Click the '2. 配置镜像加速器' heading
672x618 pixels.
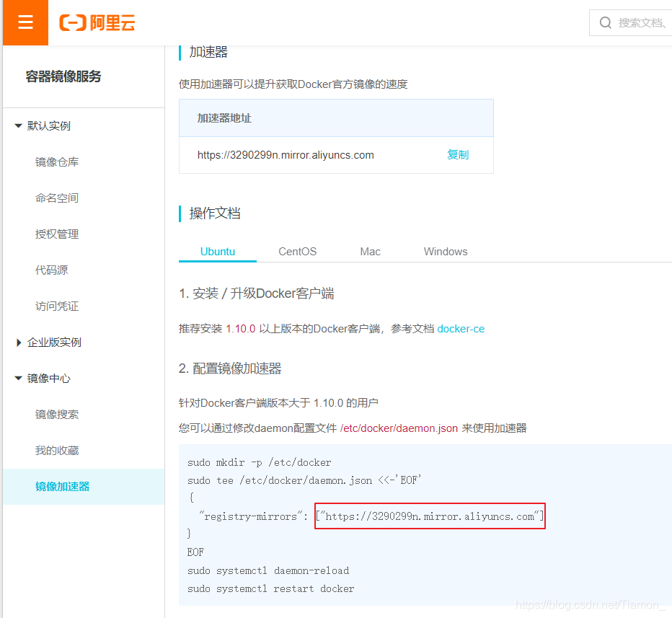pyautogui.click(x=230, y=368)
